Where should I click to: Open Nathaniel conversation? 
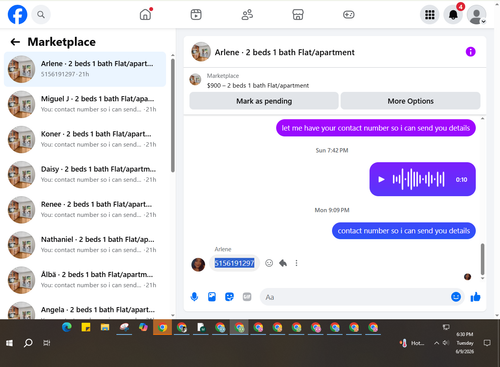[85, 245]
